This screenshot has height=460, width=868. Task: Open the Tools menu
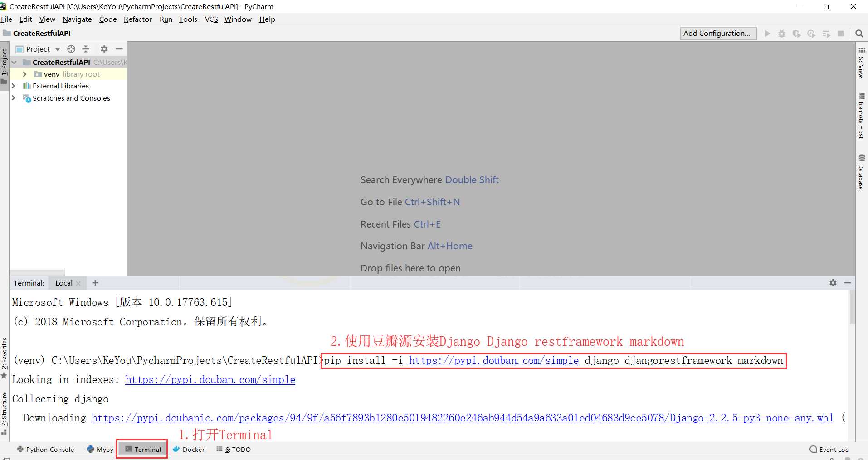point(188,19)
